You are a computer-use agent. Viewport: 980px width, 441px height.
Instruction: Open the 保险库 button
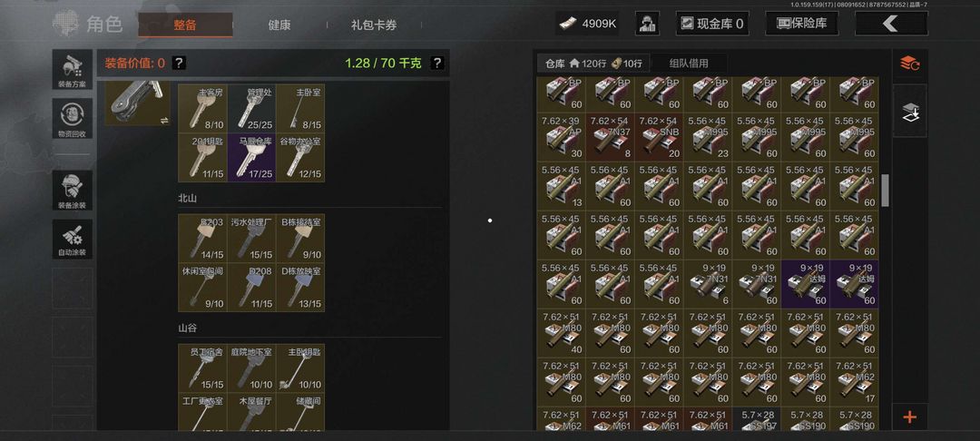tap(802, 24)
